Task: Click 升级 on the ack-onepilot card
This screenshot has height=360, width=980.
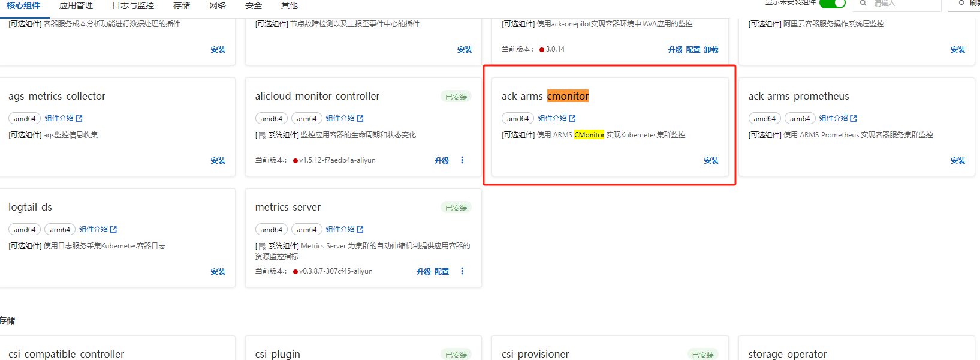Action: pyautogui.click(x=675, y=50)
